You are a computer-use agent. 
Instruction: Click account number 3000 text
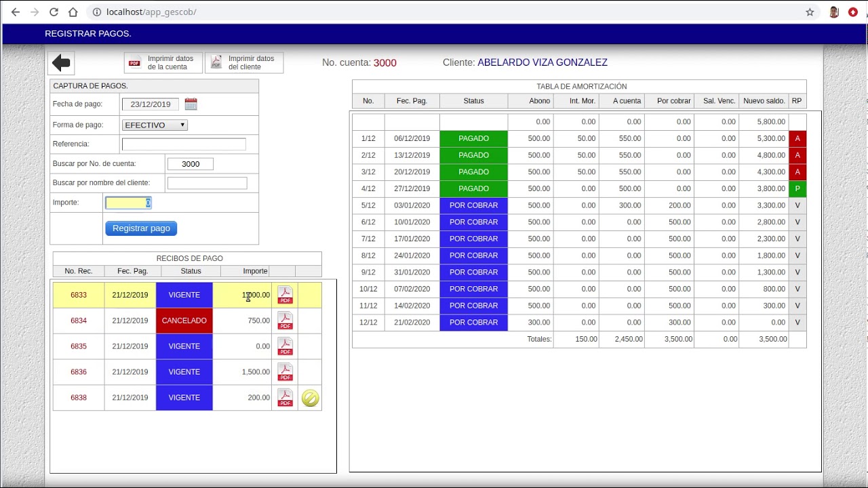click(385, 63)
